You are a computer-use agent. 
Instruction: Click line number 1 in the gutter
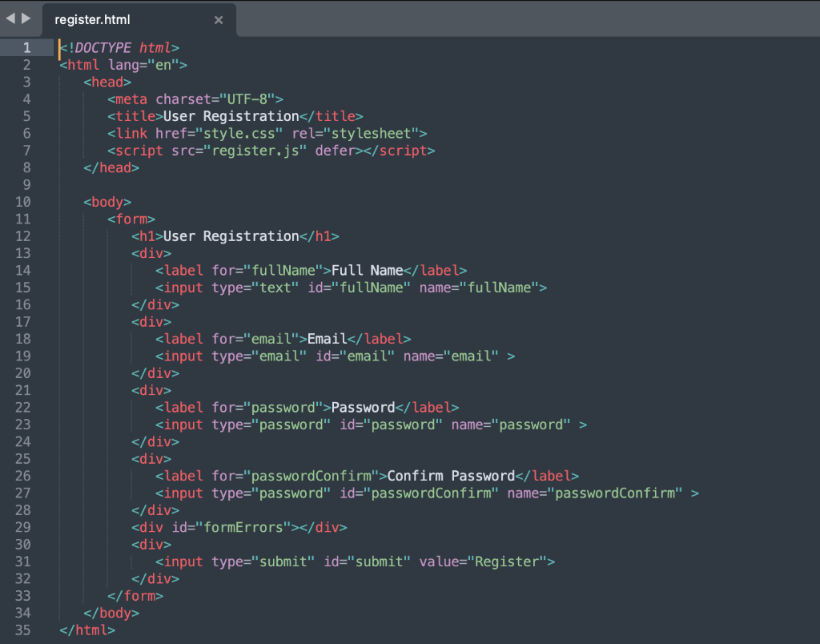pyautogui.click(x=26, y=48)
